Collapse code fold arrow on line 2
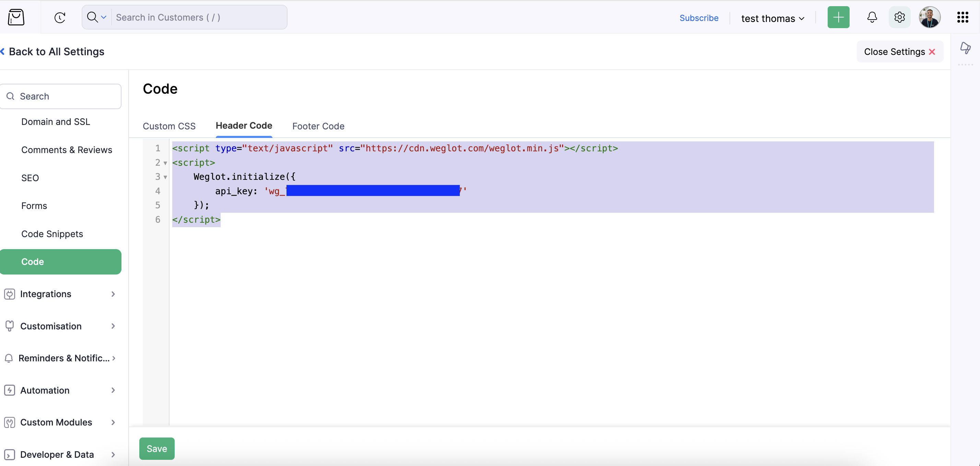Image resolution: width=980 pixels, height=466 pixels. [x=165, y=163]
